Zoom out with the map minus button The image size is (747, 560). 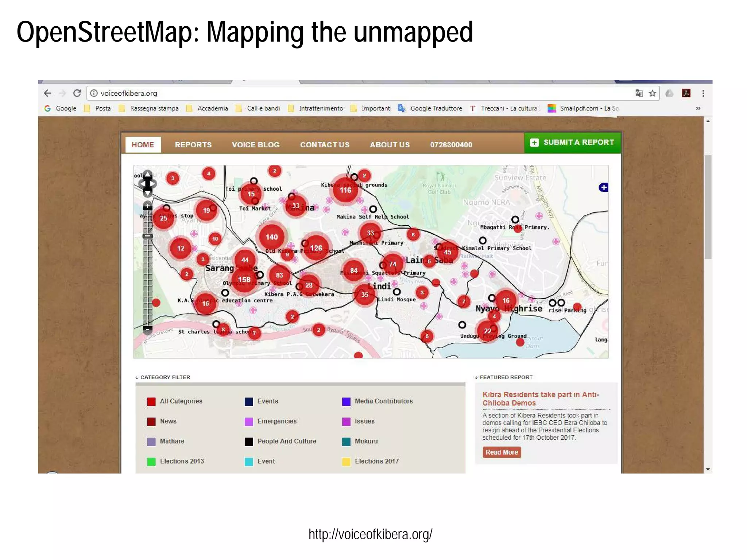pos(147,330)
